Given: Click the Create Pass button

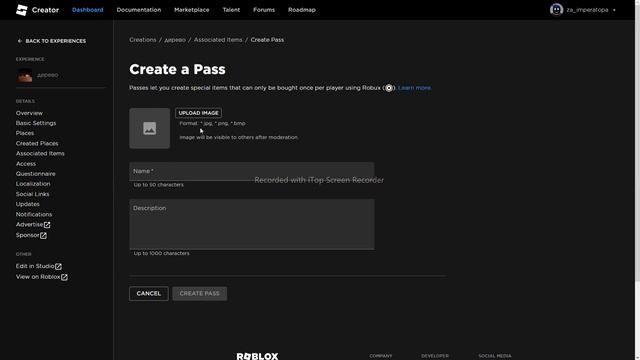Looking at the screenshot, I should point(200,293).
